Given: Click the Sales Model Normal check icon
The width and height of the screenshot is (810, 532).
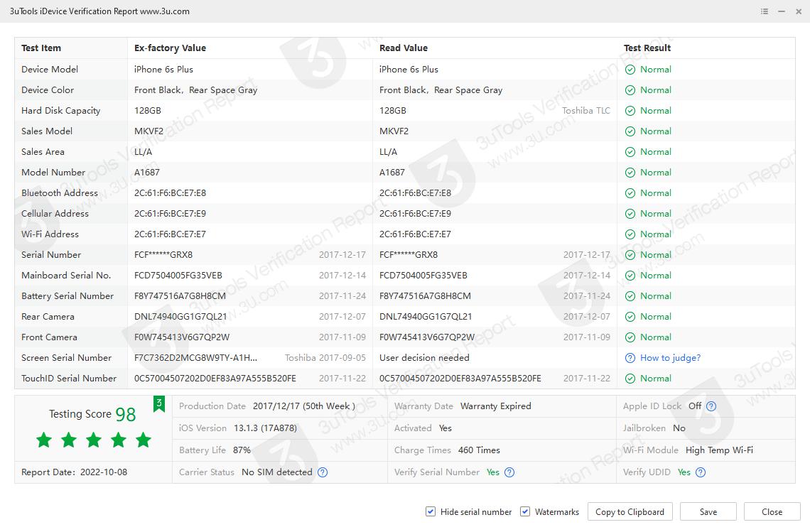Looking at the screenshot, I should tap(630, 131).
